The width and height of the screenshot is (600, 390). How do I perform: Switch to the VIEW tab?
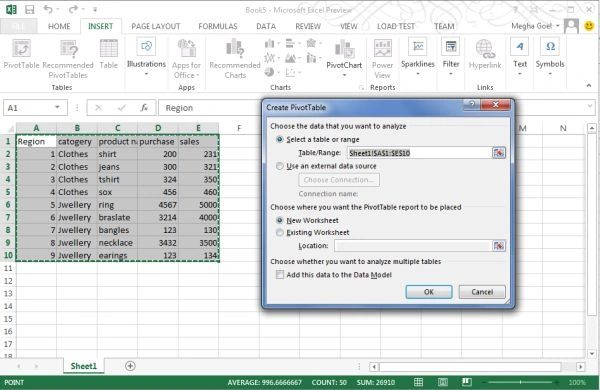(349, 26)
